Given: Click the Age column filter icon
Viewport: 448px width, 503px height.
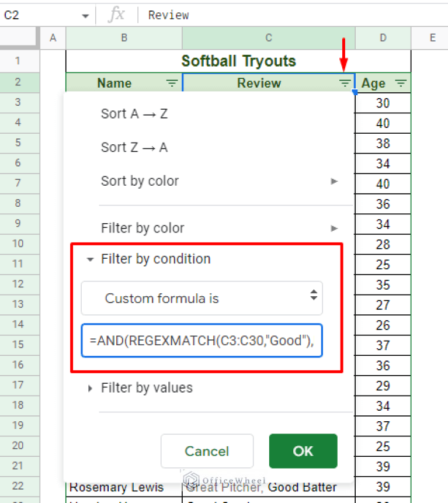Looking at the screenshot, I should click(401, 84).
